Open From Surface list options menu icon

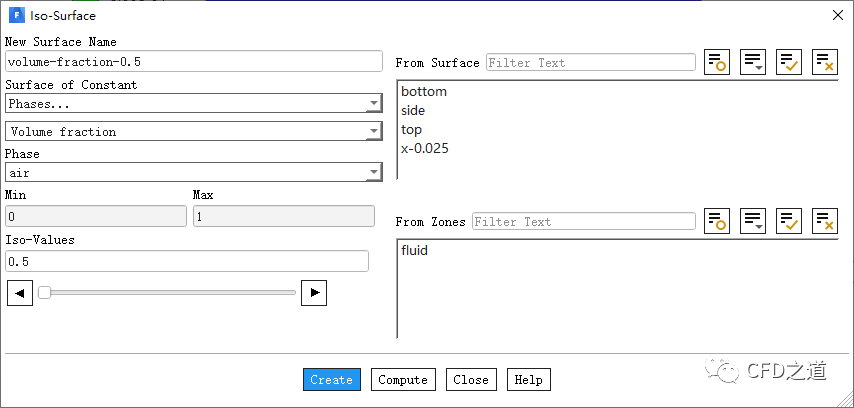753,62
